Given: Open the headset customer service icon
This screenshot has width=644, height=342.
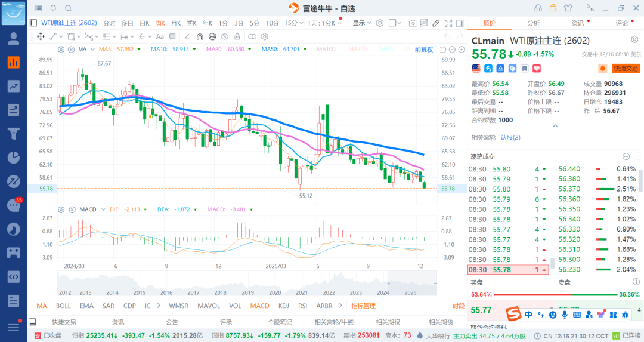Looking at the screenshot, I should 538,8.
